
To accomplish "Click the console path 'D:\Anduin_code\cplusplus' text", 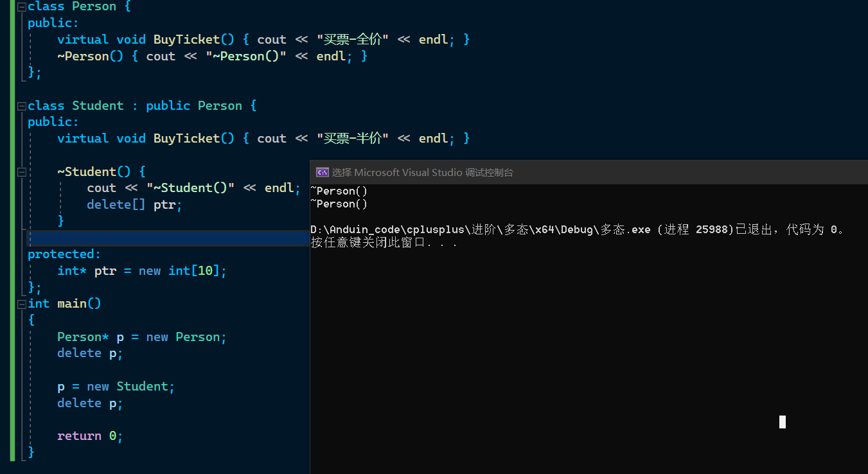I will (387, 229).
